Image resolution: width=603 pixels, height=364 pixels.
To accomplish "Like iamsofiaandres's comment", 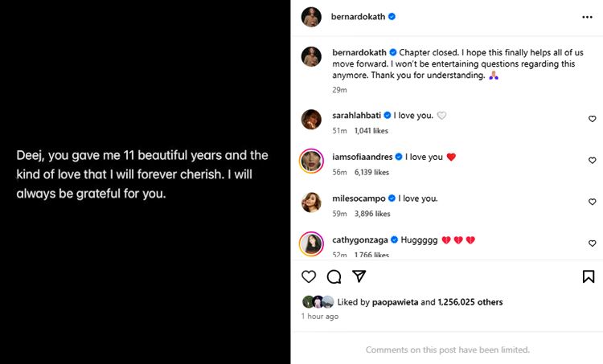I will (593, 161).
